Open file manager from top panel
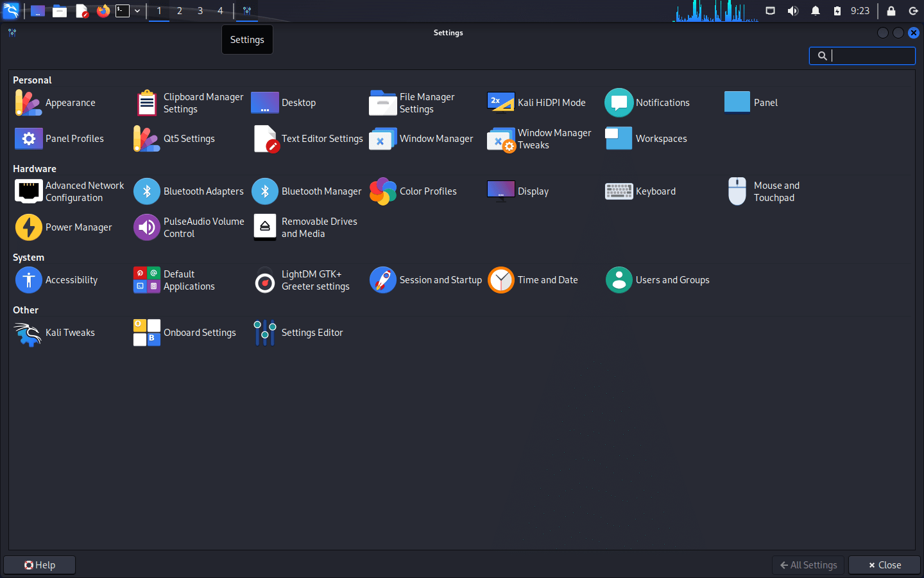This screenshot has width=924, height=578. [60, 11]
